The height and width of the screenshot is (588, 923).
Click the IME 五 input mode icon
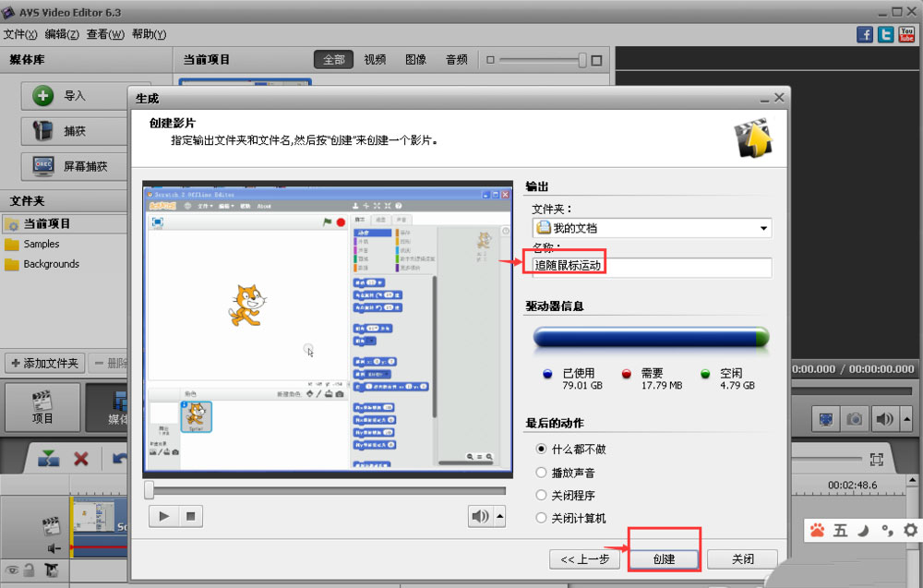pyautogui.click(x=840, y=531)
